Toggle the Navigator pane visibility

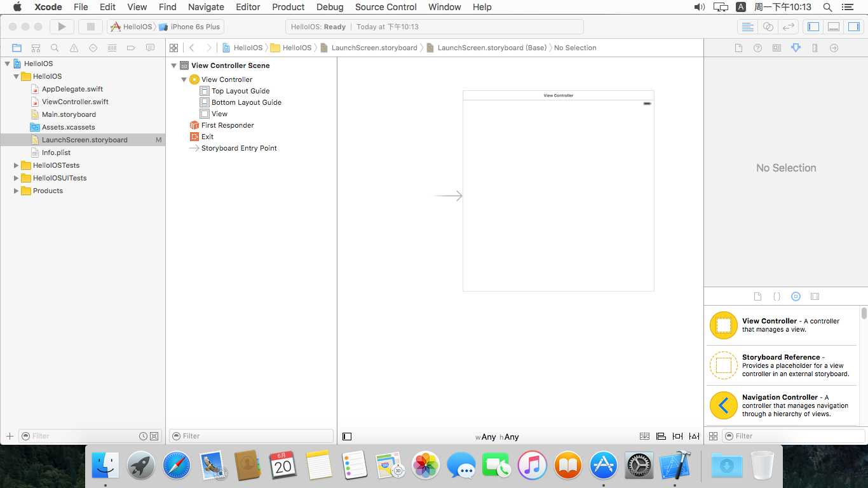tap(813, 27)
